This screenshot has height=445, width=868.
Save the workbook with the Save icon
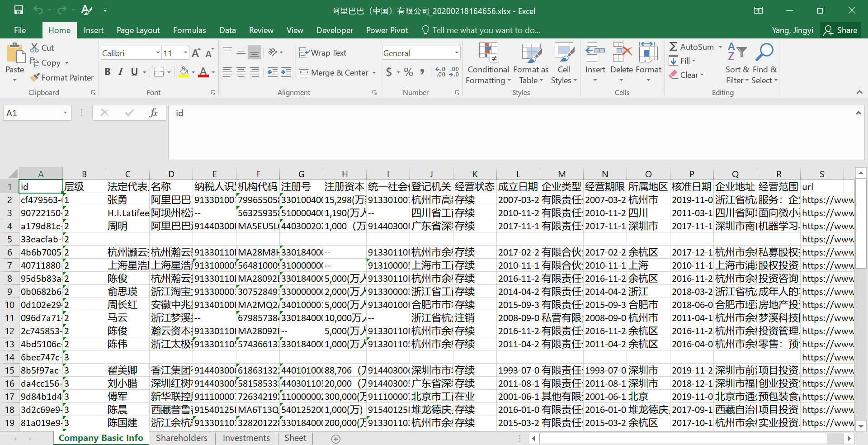(x=19, y=10)
